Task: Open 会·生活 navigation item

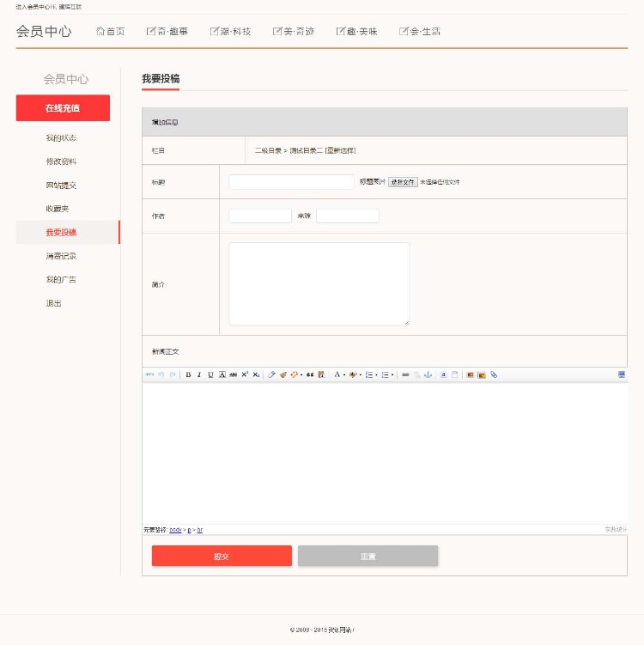Action: point(420,31)
